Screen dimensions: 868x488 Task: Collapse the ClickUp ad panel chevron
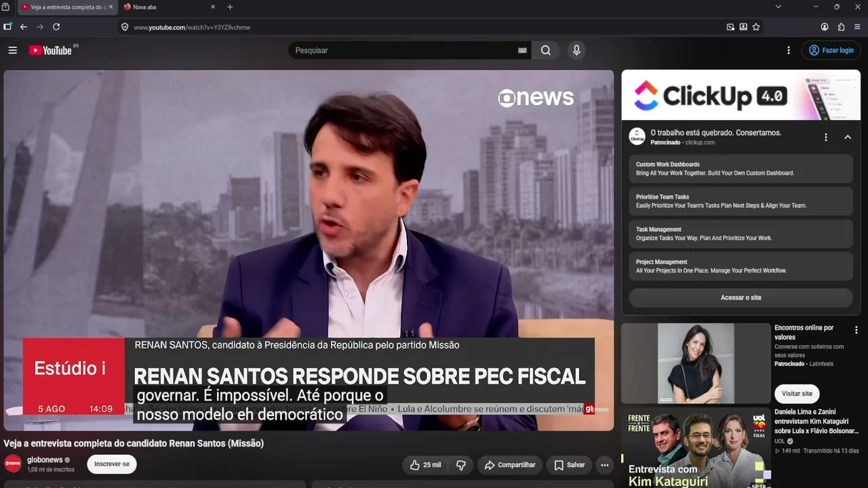[848, 137]
